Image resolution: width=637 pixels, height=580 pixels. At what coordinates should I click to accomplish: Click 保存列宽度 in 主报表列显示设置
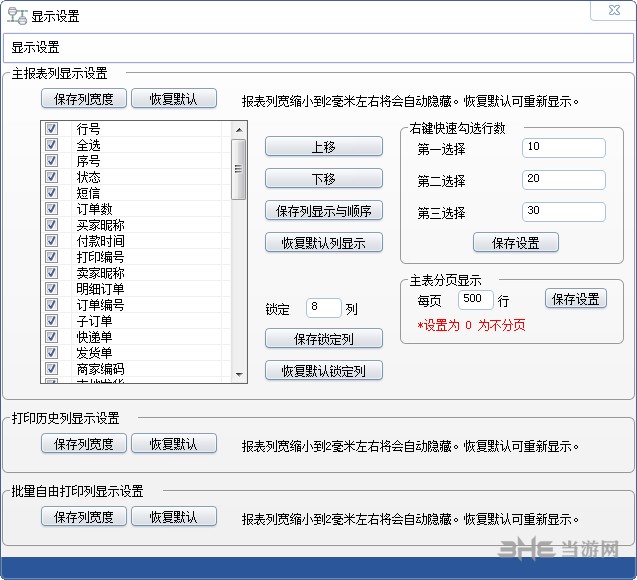click(84, 99)
